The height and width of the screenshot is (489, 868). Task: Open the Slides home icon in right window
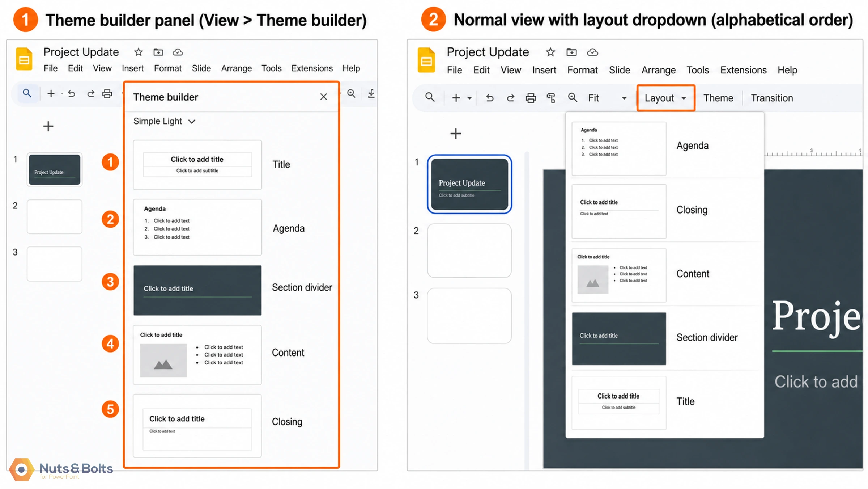(x=426, y=60)
